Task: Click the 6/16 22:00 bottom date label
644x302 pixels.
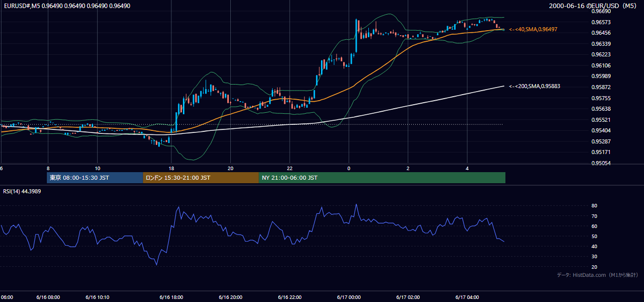Action: (x=290, y=297)
